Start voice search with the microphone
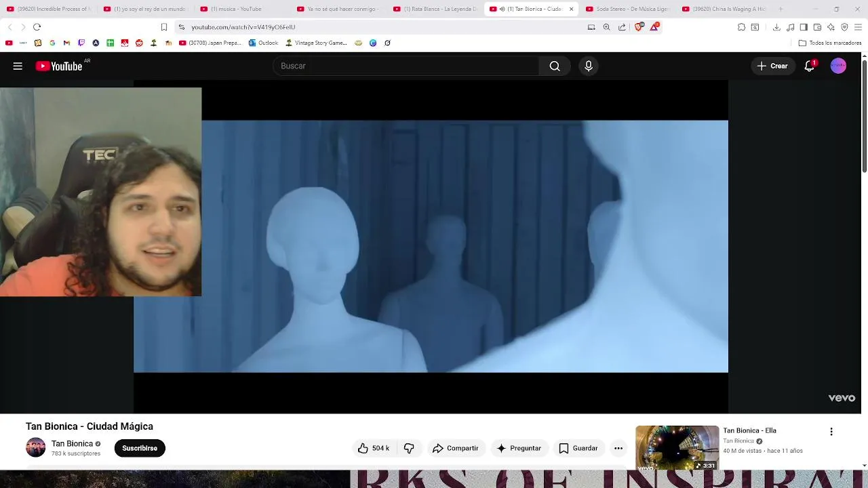Viewport: 868px width, 488px height. point(589,66)
